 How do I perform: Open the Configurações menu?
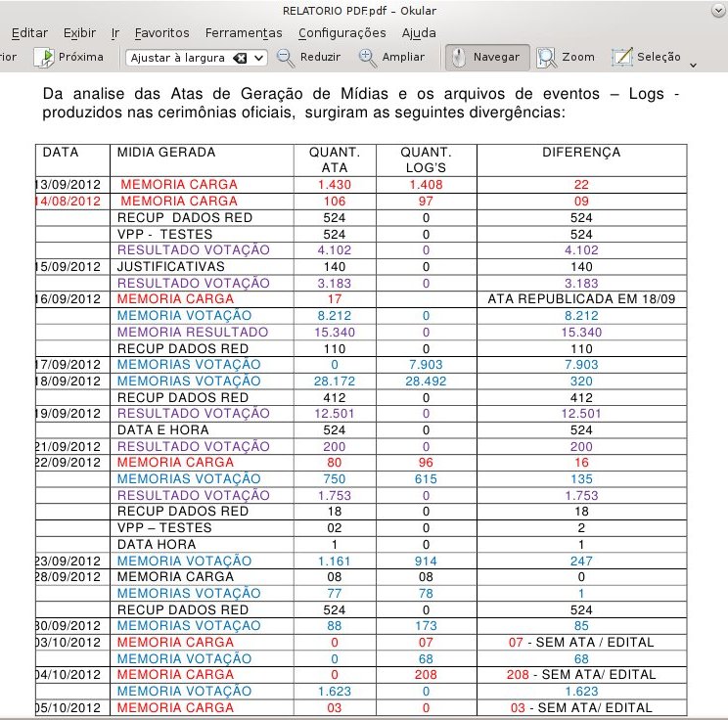[341, 32]
